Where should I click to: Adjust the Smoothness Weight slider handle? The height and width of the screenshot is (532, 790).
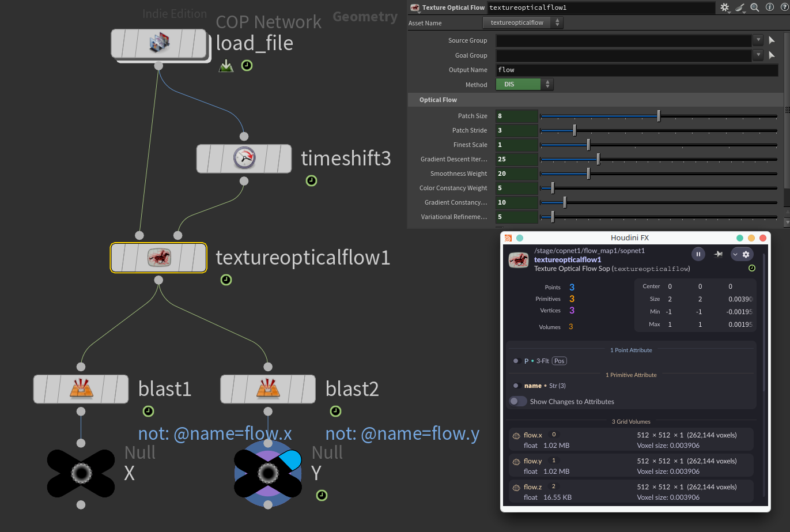click(588, 173)
